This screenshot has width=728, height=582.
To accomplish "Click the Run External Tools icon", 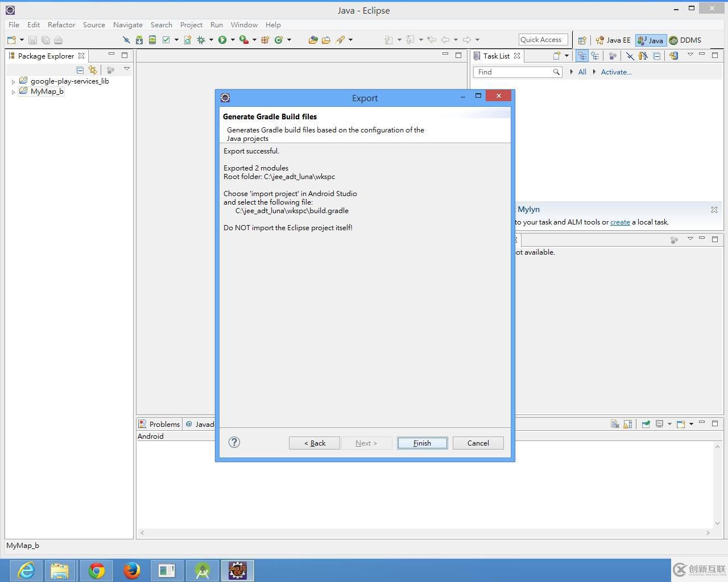I will coord(244,40).
